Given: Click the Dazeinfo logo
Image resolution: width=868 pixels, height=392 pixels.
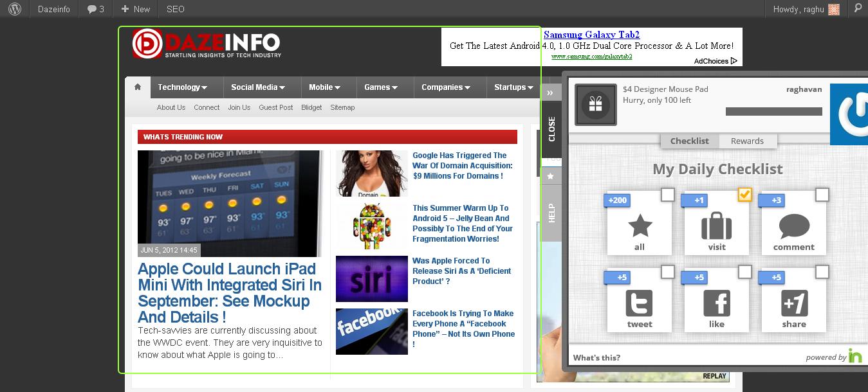Looking at the screenshot, I should [207, 44].
